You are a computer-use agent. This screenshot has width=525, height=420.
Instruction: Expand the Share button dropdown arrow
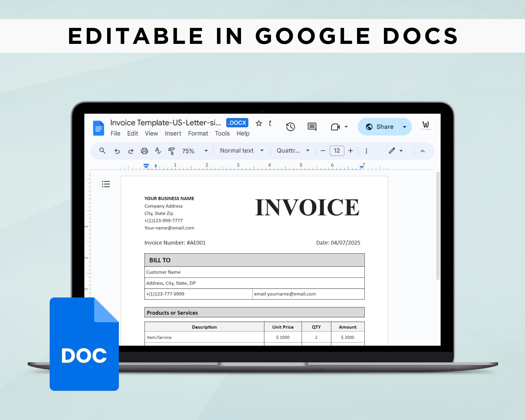[404, 127]
